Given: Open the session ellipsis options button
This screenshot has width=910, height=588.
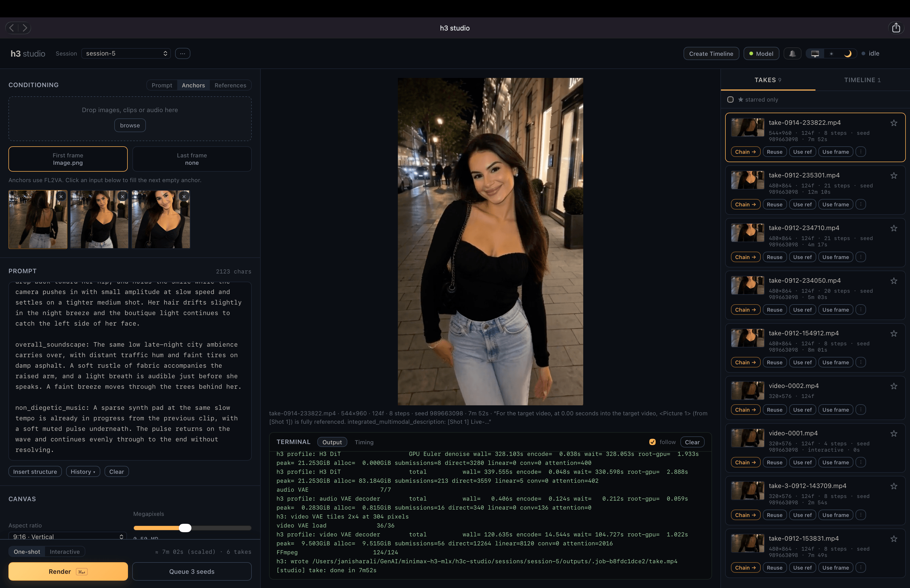Looking at the screenshot, I should coord(182,53).
